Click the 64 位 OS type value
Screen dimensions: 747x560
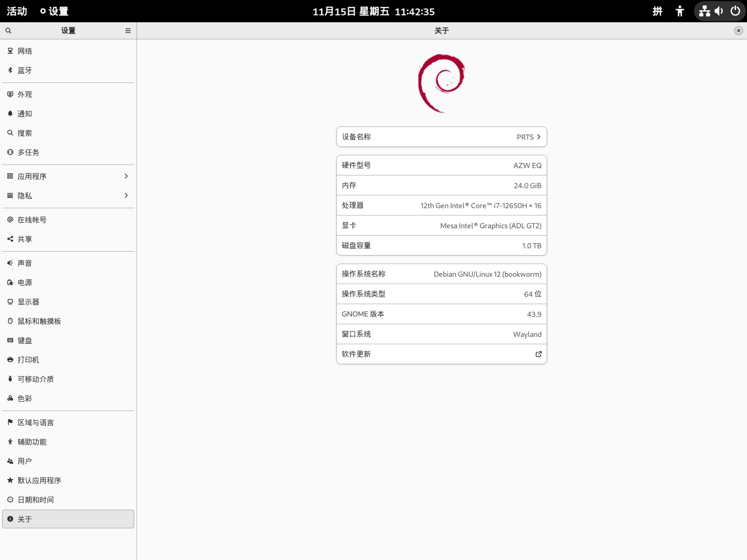pos(533,294)
